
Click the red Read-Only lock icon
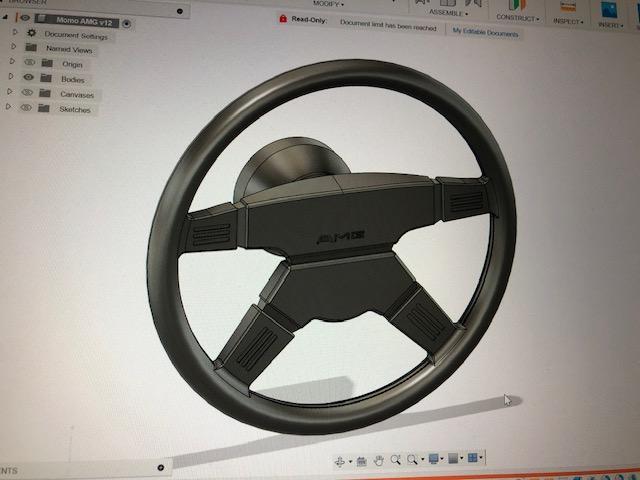283,18
